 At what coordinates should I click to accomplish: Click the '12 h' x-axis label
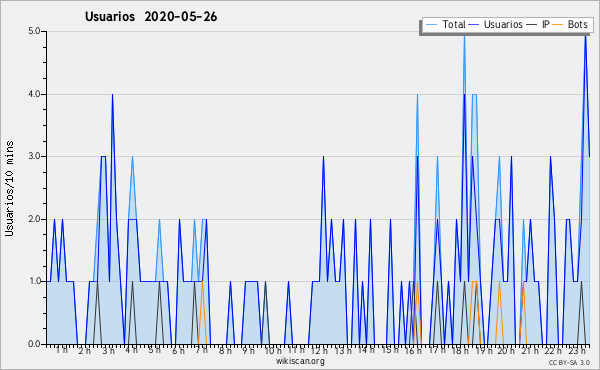tap(319, 351)
